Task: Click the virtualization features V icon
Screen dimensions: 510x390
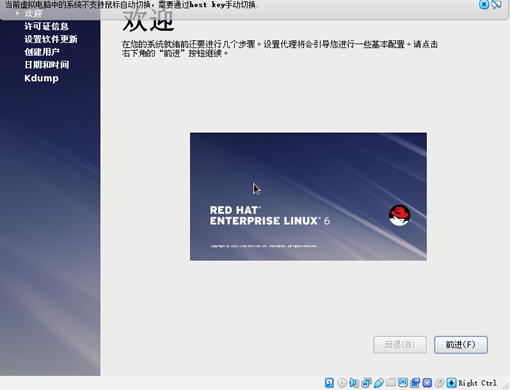Action: [427, 383]
